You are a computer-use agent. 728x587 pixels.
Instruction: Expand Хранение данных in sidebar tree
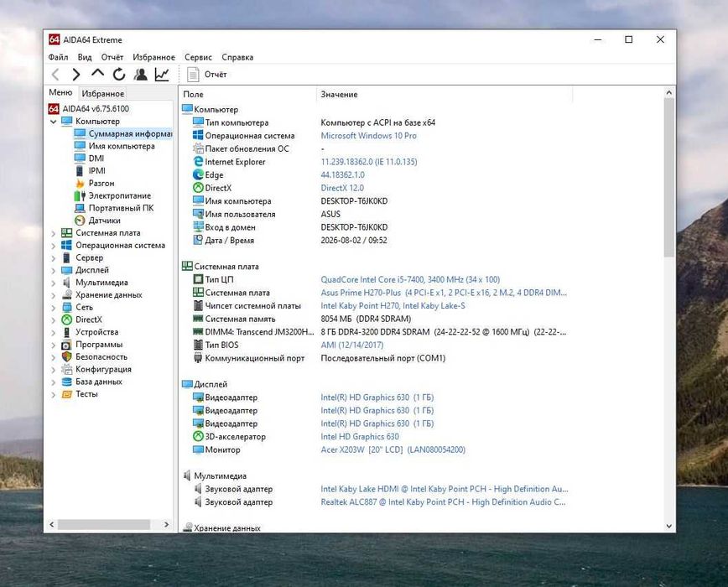point(53,295)
